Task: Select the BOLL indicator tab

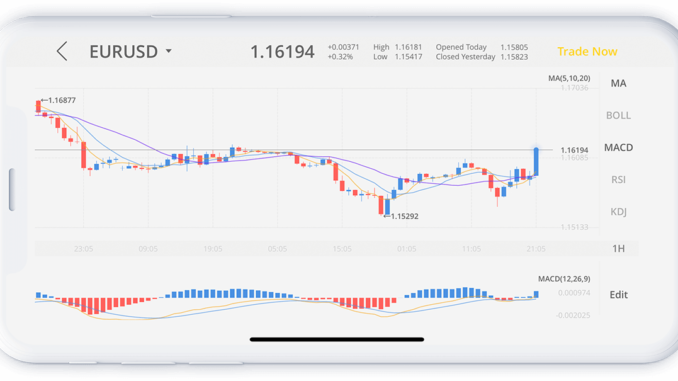Action: point(618,115)
